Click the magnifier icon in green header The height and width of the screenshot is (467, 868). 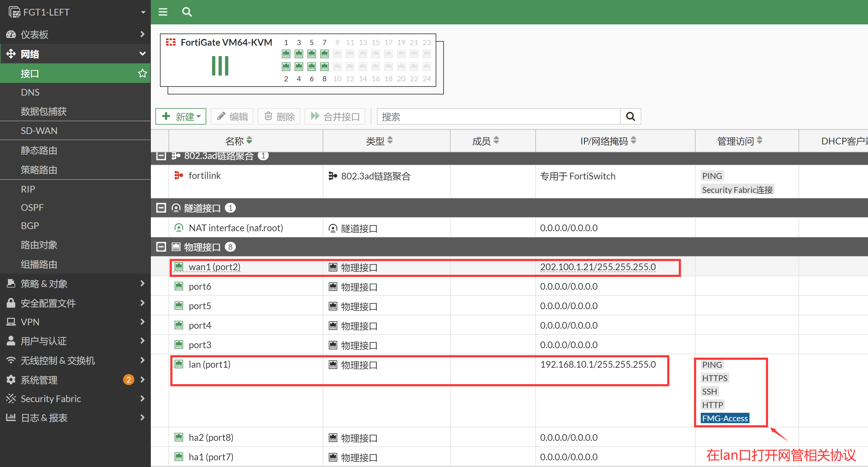coord(187,12)
